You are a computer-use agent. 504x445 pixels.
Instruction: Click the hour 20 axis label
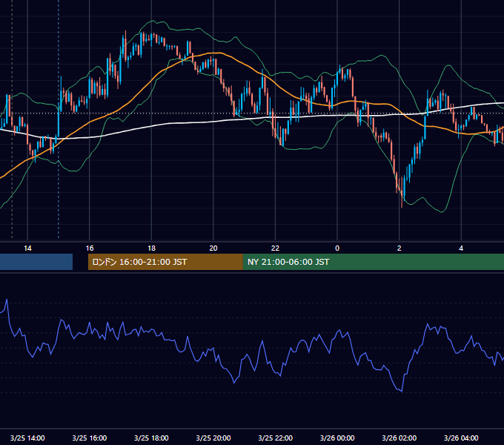coord(213,248)
